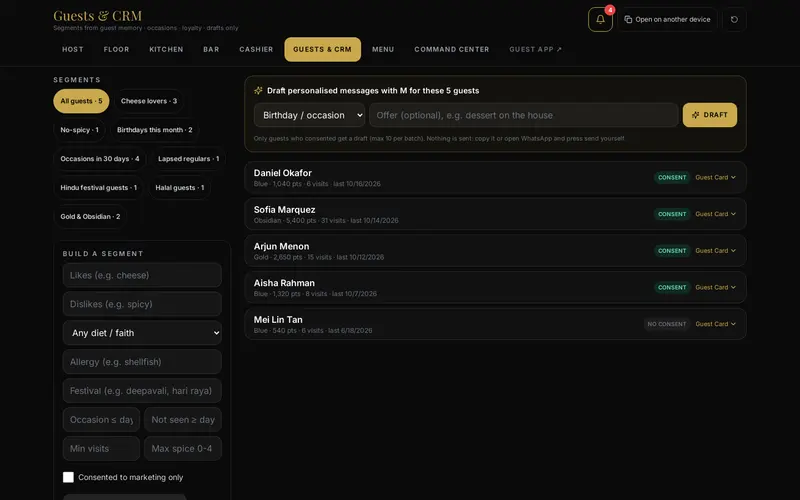Select the Cheese lovers segment chip

pyautogui.click(x=149, y=101)
